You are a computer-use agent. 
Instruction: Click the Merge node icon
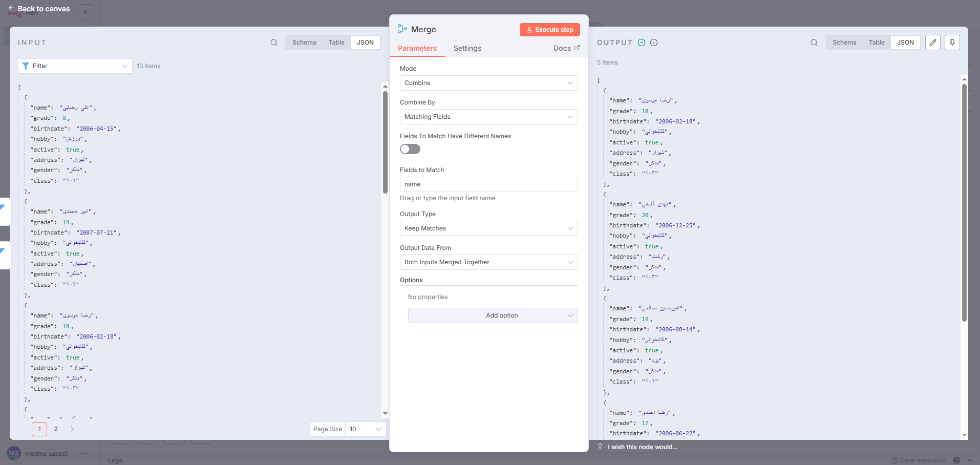[402, 30]
